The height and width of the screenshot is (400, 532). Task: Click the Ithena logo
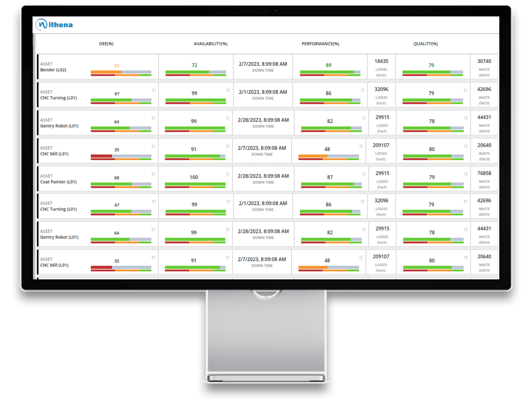click(54, 25)
